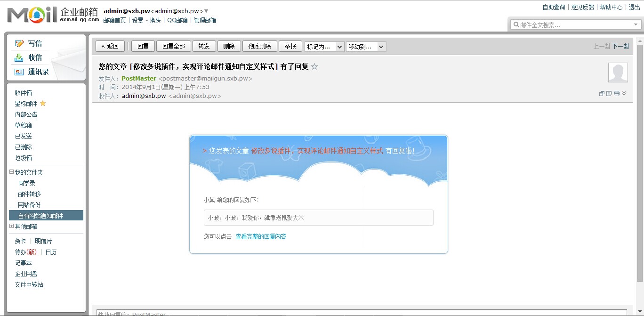Click the note/memo icon in email header
This screenshot has width=644, height=316.
click(609, 94)
